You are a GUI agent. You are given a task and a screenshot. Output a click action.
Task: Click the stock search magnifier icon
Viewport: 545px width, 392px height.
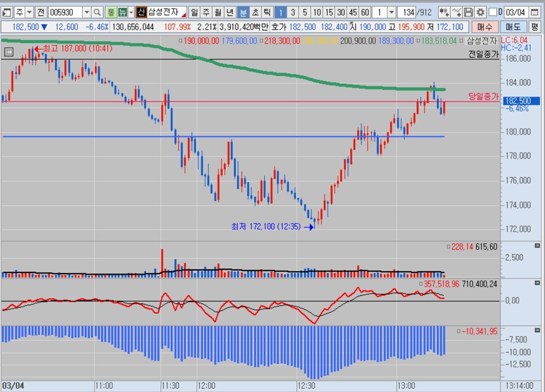[97, 12]
